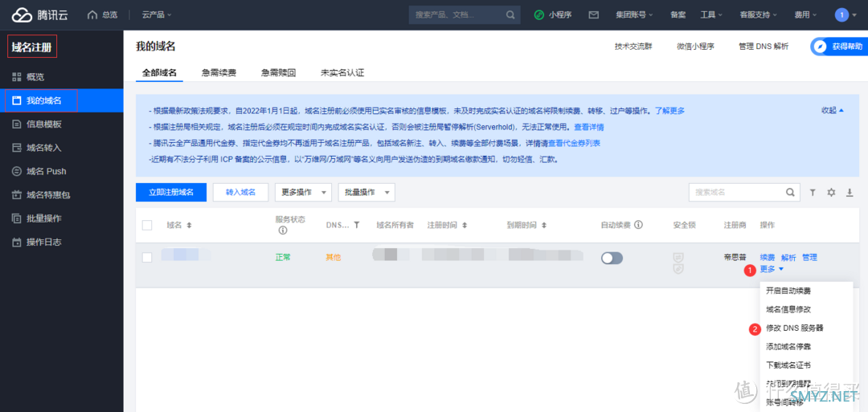868x412 pixels.
Task: Sort by 注册时间 column arrows
Action: (x=465, y=226)
